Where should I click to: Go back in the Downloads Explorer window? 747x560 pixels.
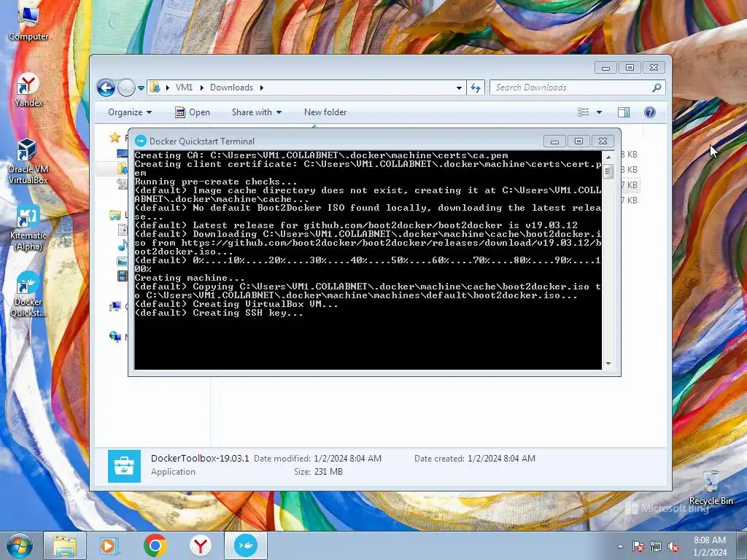(106, 87)
